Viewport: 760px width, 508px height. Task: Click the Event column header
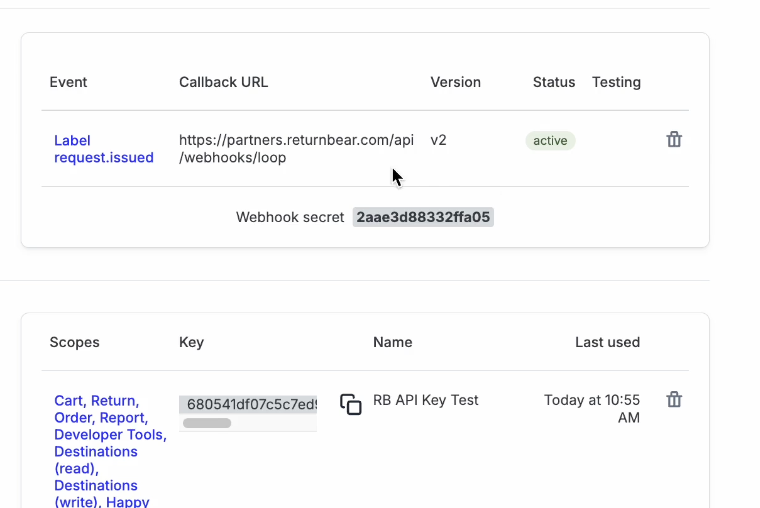tap(68, 82)
